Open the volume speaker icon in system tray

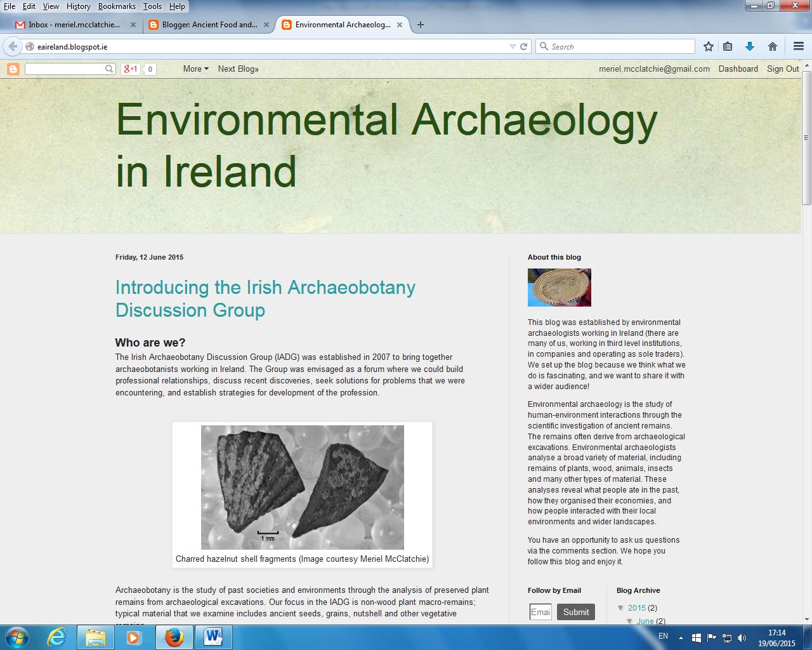point(742,638)
